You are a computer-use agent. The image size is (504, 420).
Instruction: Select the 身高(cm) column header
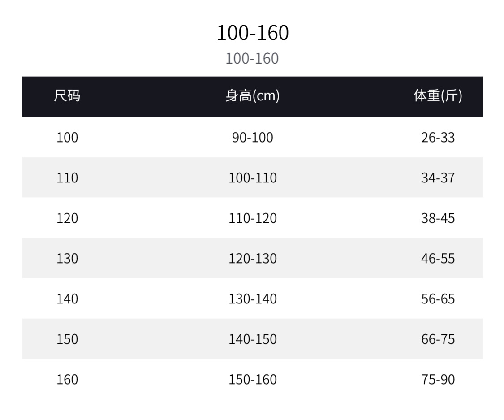pos(252,96)
